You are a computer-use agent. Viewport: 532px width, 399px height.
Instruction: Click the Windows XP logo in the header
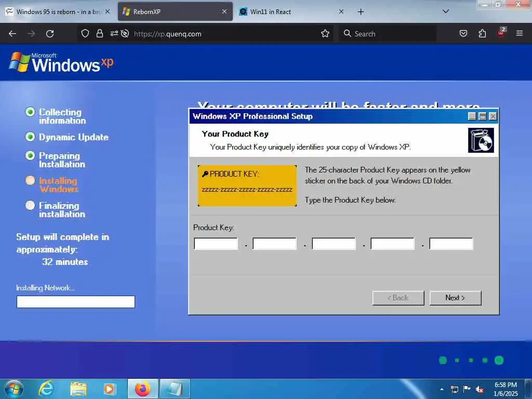(61, 62)
